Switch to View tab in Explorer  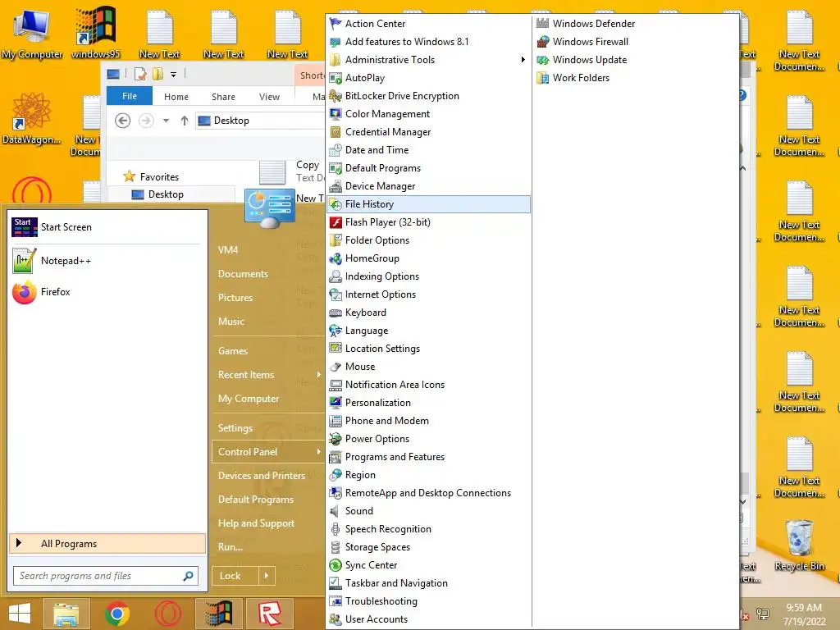coord(269,97)
